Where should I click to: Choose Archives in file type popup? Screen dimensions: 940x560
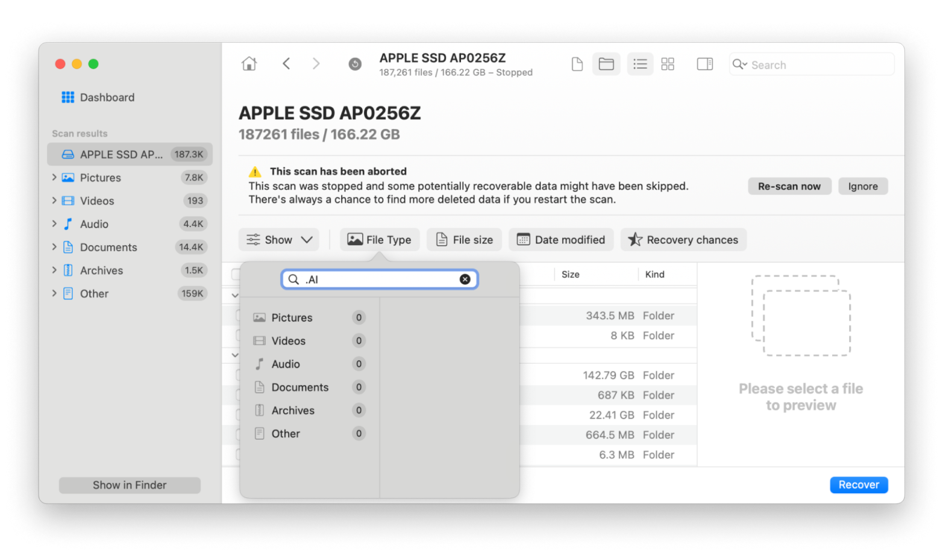click(x=310, y=410)
